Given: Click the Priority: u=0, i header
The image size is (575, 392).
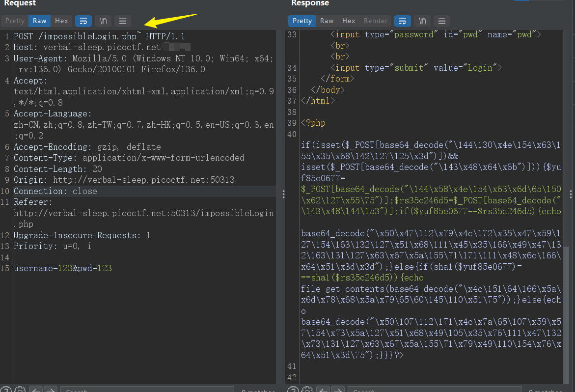Looking at the screenshot, I should click(53, 246).
